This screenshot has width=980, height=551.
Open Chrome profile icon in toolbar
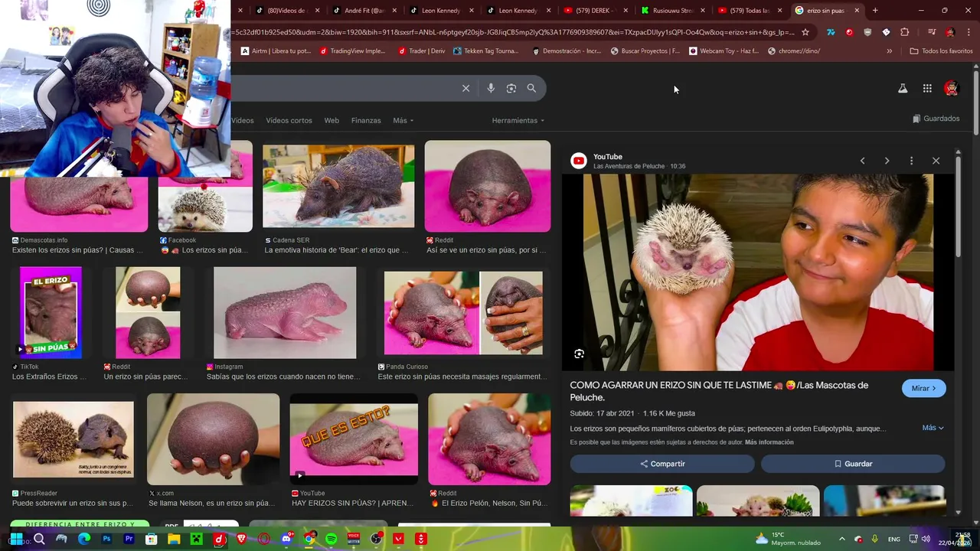coord(950,32)
